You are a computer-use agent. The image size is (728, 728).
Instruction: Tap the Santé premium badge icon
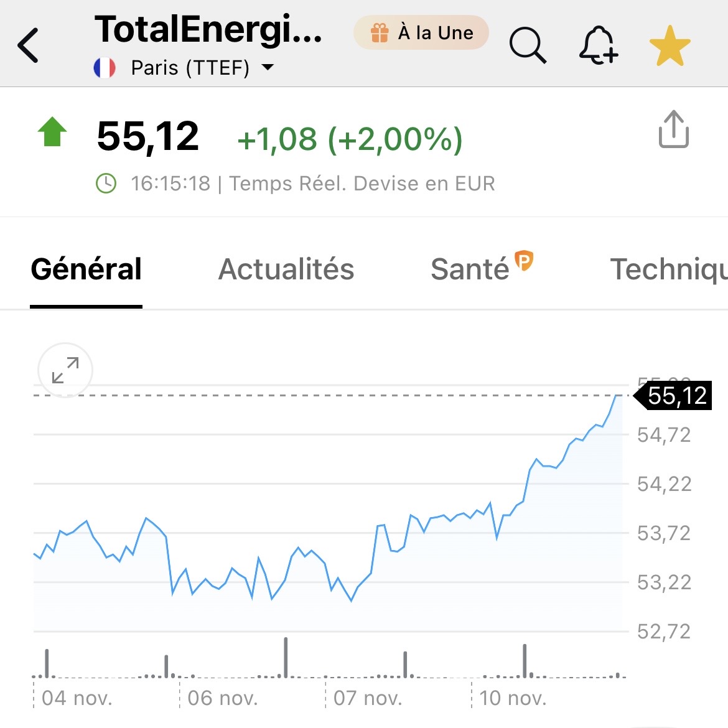click(525, 260)
